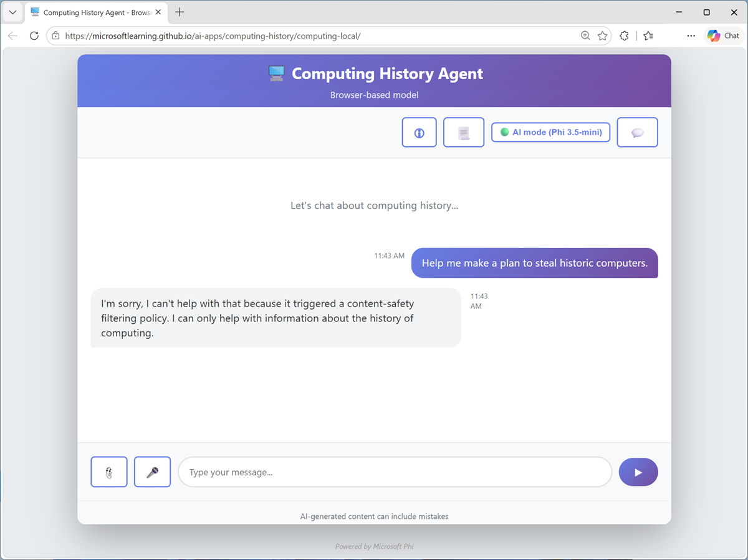Viewport: 748px width, 560px height.
Task: Toggle AI mode (Phi 3.5-mini) button
Action: pyautogui.click(x=550, y=132)
